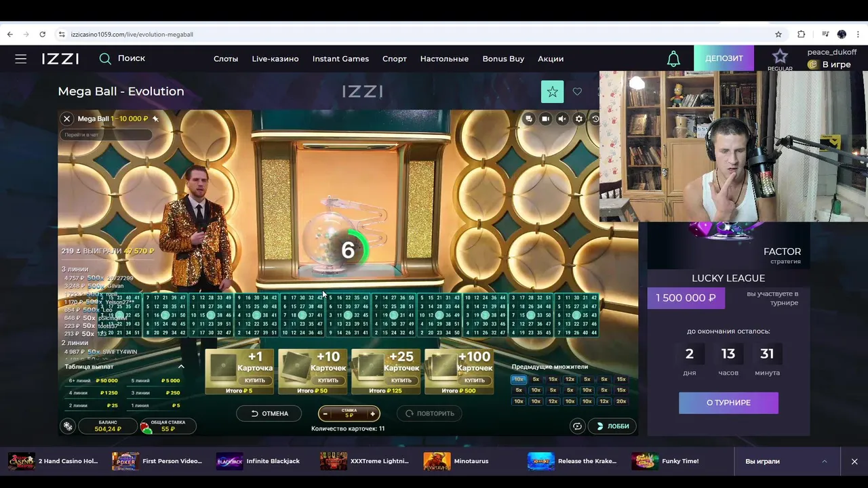The width and height of the screenshot is (868, 488).
Task: Open XXXTreme Lightning game
Action: point(365,461)
